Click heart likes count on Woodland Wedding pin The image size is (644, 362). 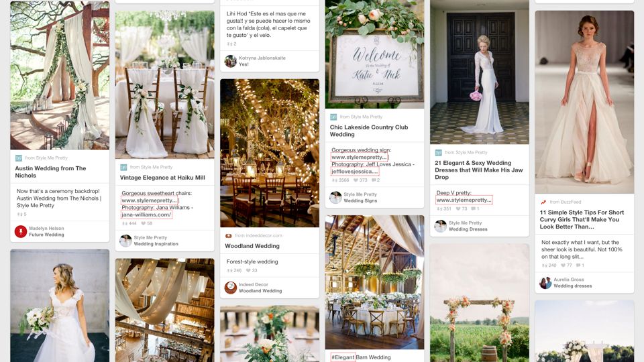[252, 270]
